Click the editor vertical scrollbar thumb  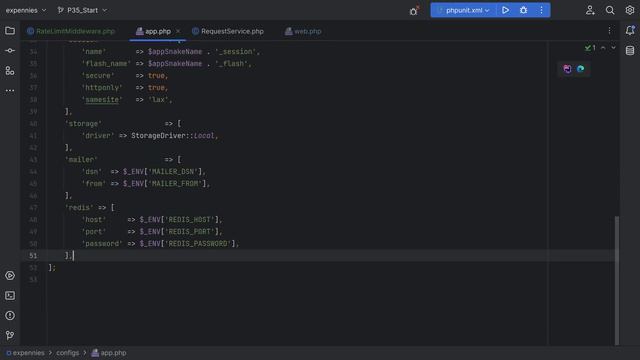pos(617,281)
